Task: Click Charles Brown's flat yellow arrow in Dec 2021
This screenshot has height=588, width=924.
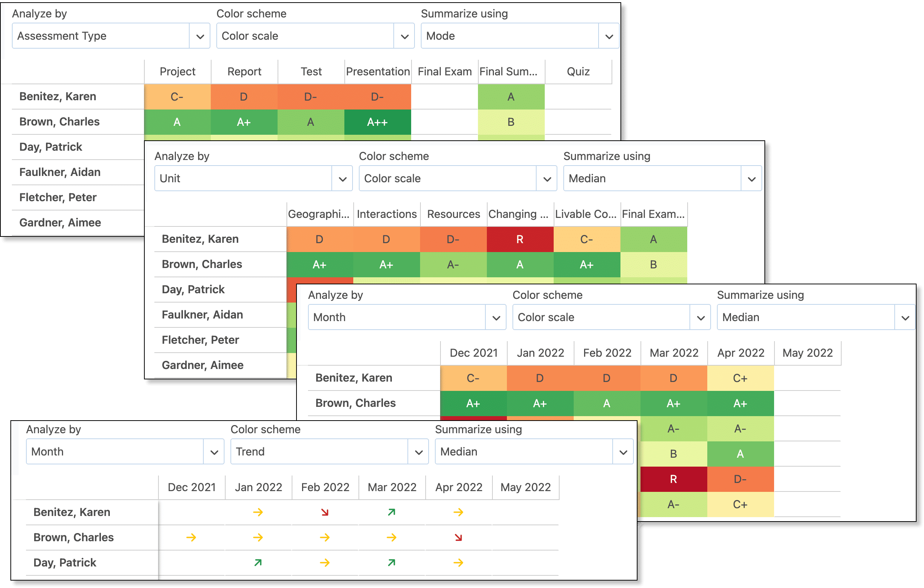Action: click(x=191, y=538)
